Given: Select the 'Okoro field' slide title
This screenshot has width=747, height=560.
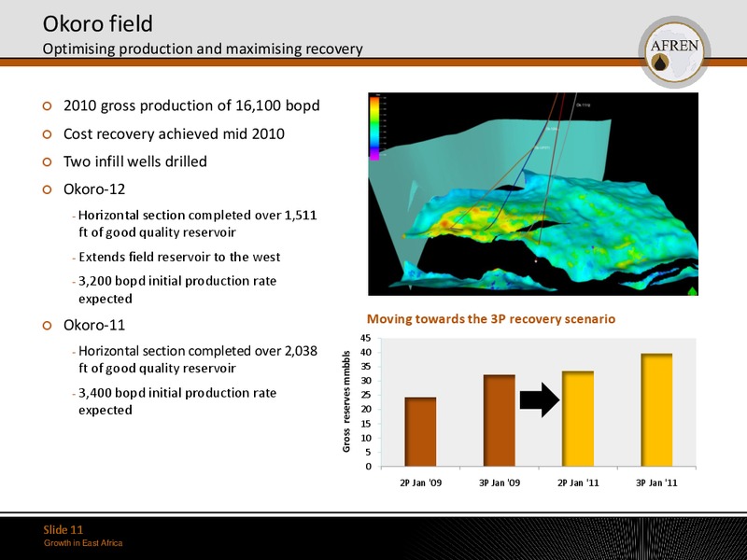Looking at the screenshot, I should (x=98, y=23).
